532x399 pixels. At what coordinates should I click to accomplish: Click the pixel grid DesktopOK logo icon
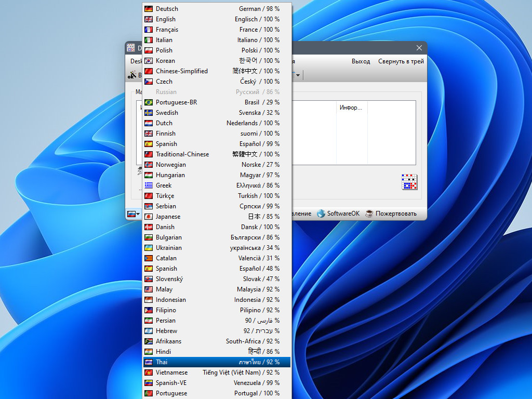click(409, 182)
